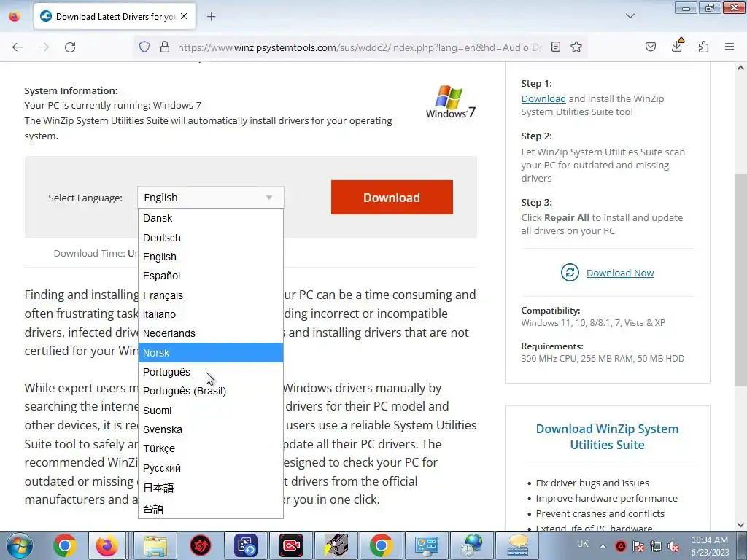Pick Русский language option
This screenshot has height=560, width=747.
click(x=211, y=468)
